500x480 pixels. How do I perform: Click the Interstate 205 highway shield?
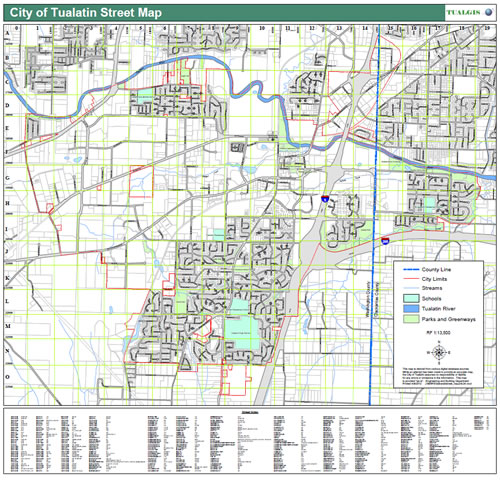(x=385, y=241)
